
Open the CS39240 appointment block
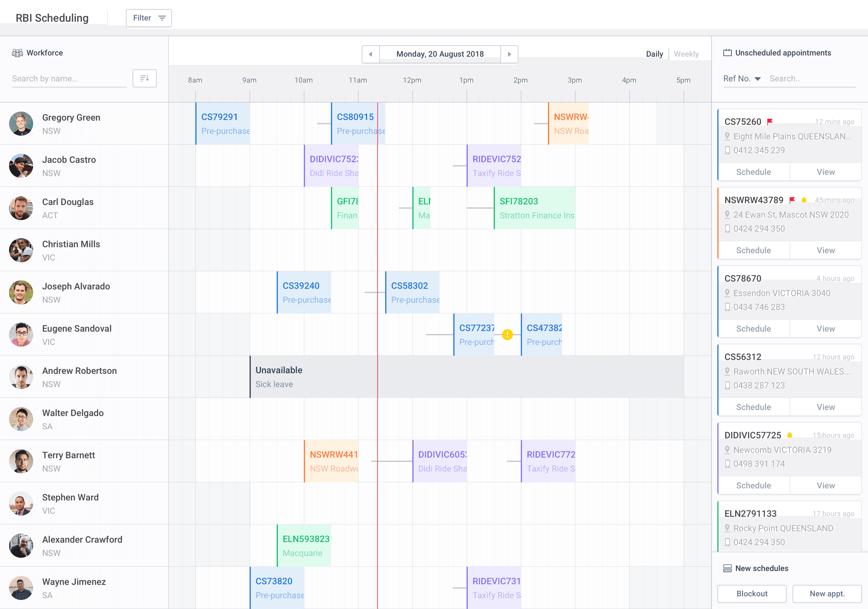[x=304, y=292]
